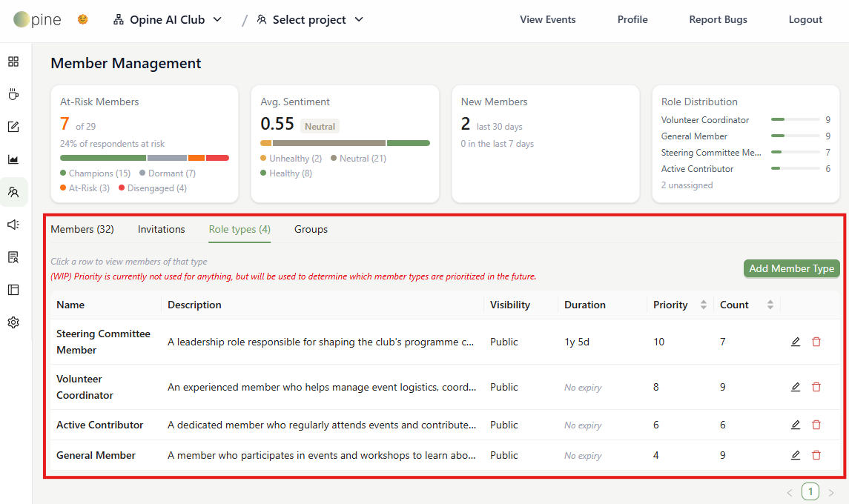Click the Visibility column header
The image size is (849, 504).
click(510, 305)
